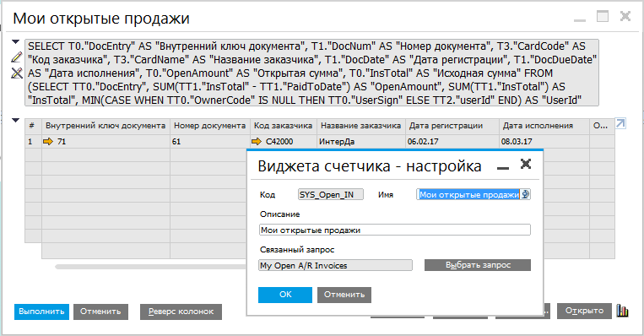Image resolution: width=644 pixels, height=336 pixels.
Task: Click the Связанный запрос field
Action: [336, 265]
